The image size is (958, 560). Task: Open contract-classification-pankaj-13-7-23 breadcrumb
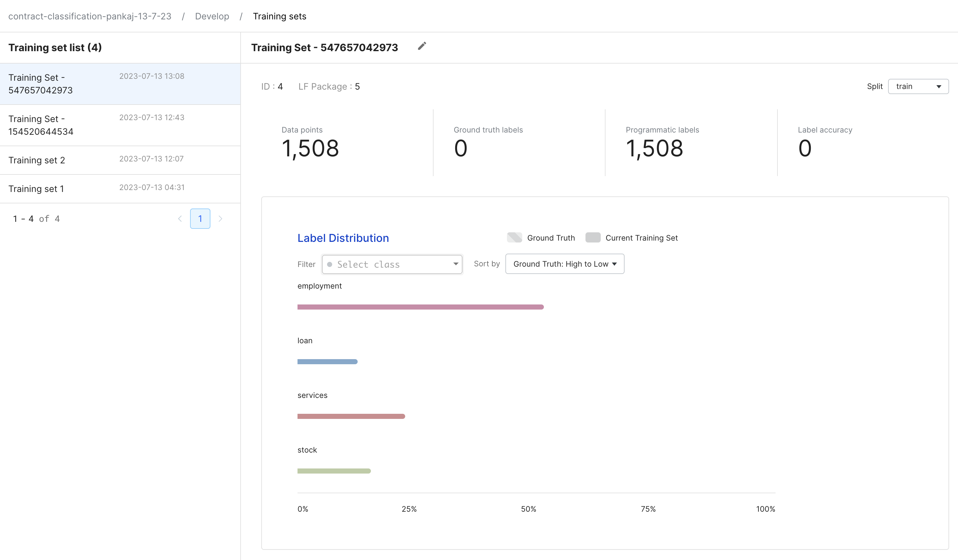(90, 16)
